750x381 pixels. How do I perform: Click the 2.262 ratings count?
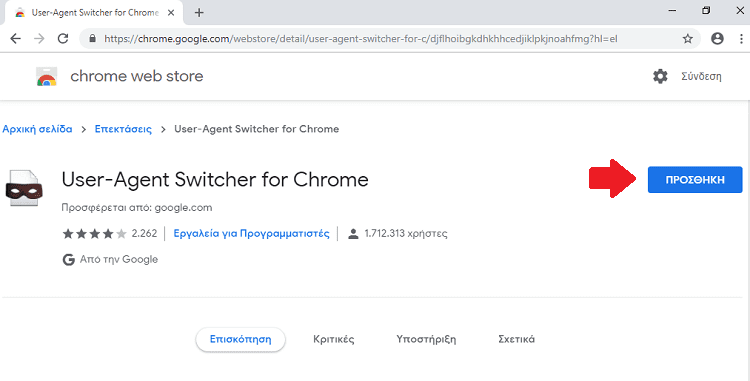144,234
